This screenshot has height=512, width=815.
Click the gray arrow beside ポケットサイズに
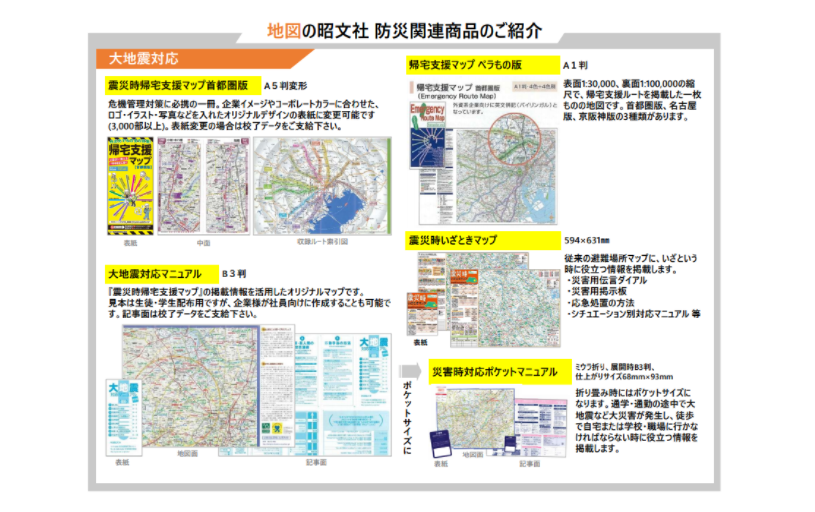(410, 371)
